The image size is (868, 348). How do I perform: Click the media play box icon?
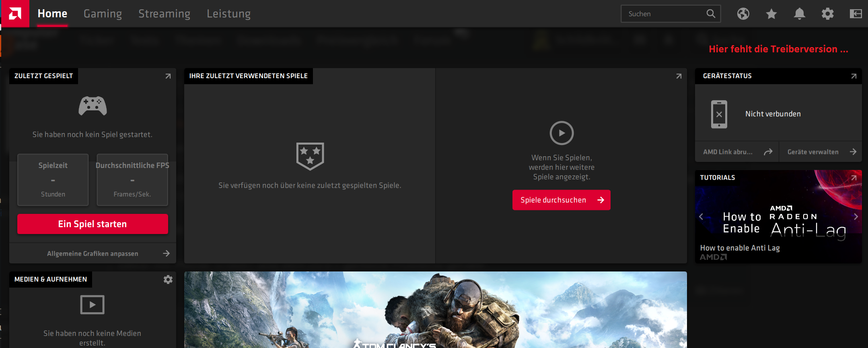click(93, 304)
